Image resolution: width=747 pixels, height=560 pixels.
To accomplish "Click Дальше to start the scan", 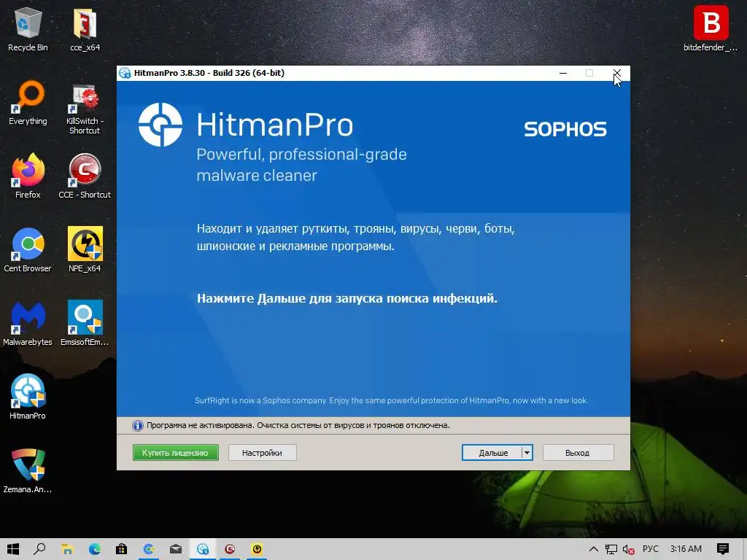I will [492, 452].
